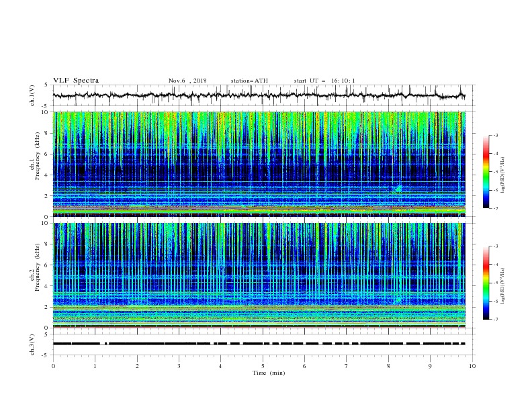Image resolution: width=532 pixels, height=411 pixels.
Task: Click the '-7' tick on ch.2 colorbar
Action: coord(495,320)
